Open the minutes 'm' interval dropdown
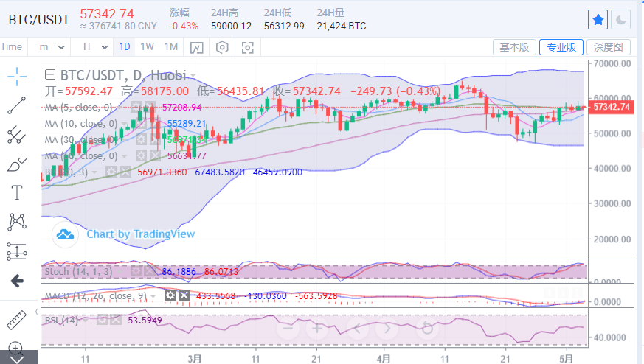The image size is (644, 364). click(51, 47)
